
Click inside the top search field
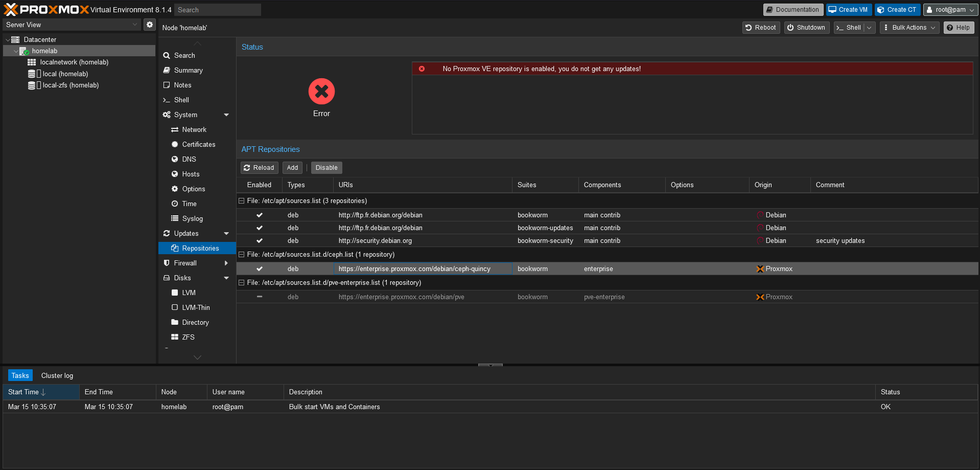point(218,9)
